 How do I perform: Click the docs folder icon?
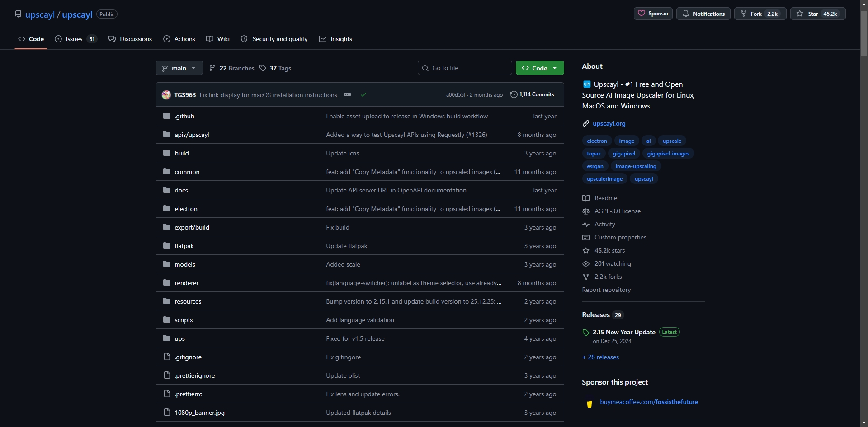tap(167, 190)
